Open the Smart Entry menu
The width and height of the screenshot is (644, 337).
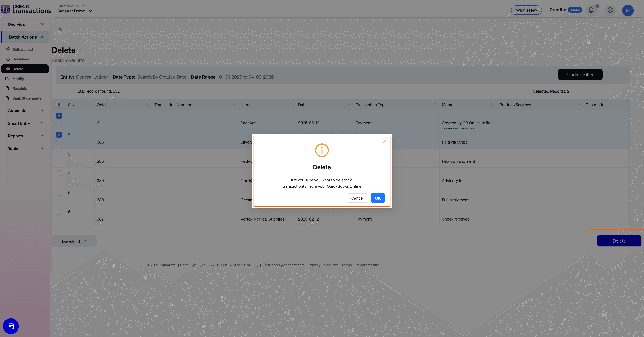click(x=25, y=123)
